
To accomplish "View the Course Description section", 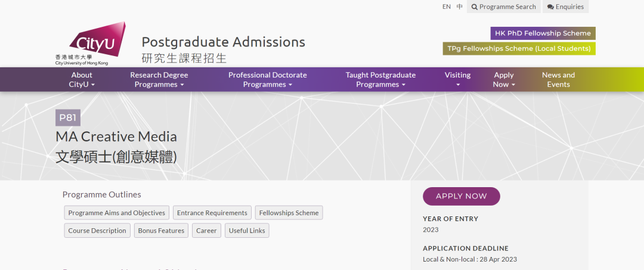I will [97, 231].
